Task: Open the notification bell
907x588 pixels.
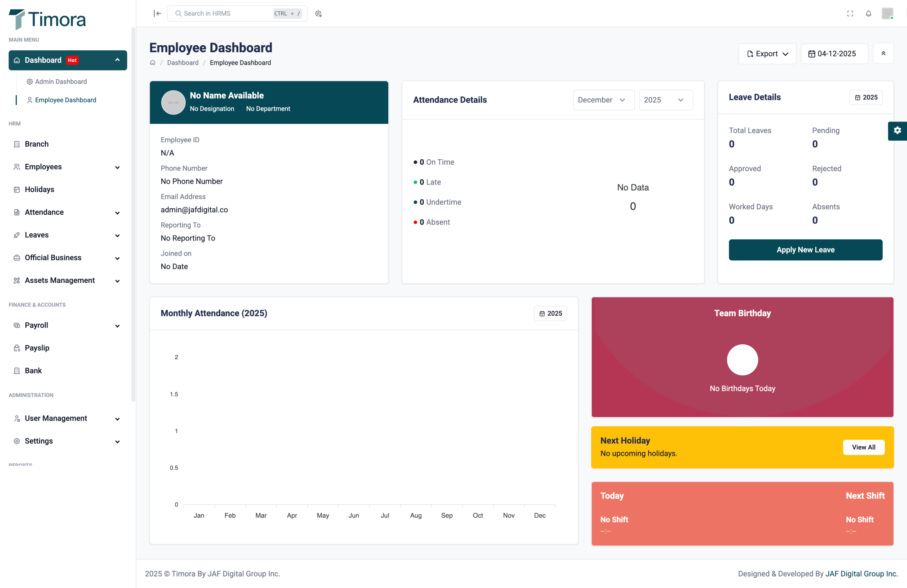Action: (x=868, y=13)
